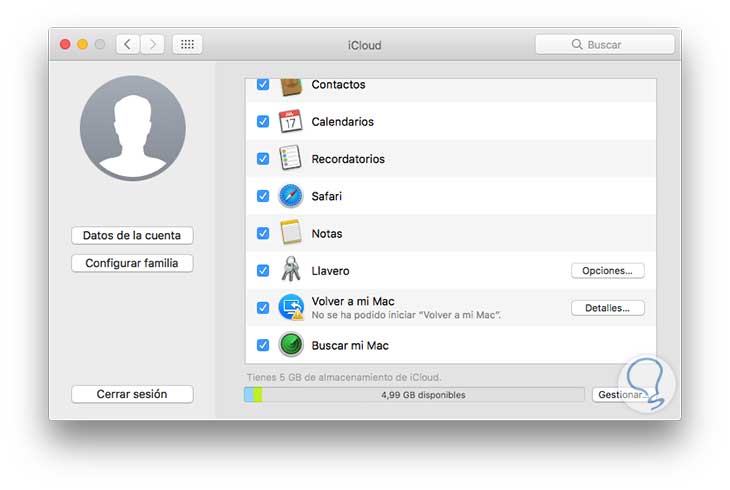Click the 'No se ha podido iniciar' message

(406, 315)
